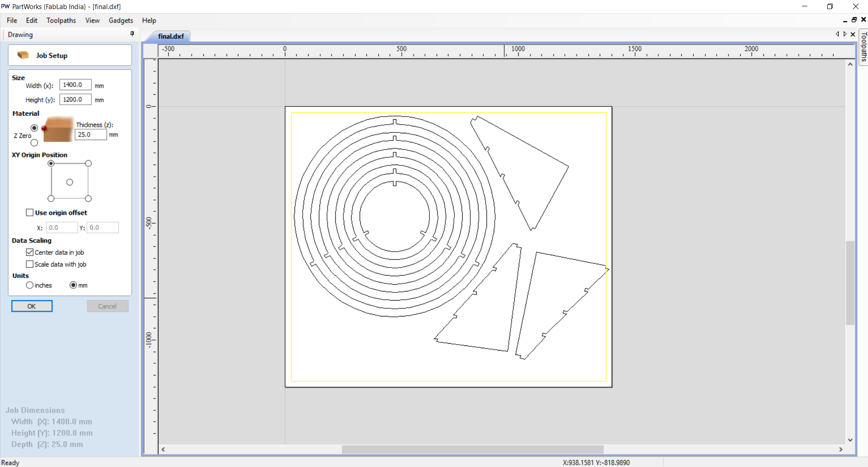Open the View menu
Viewport: 868px width, 467px height.
(x=92, y=20)
